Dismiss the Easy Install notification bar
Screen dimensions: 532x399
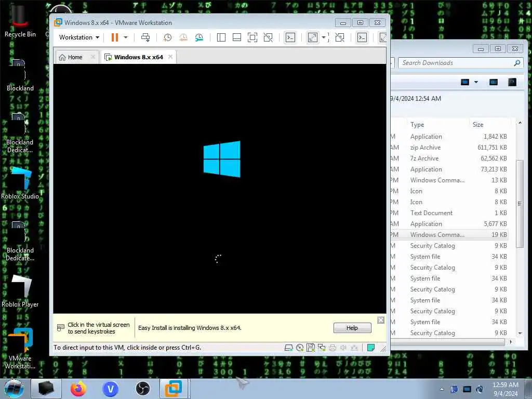click(x=381, y=320)
